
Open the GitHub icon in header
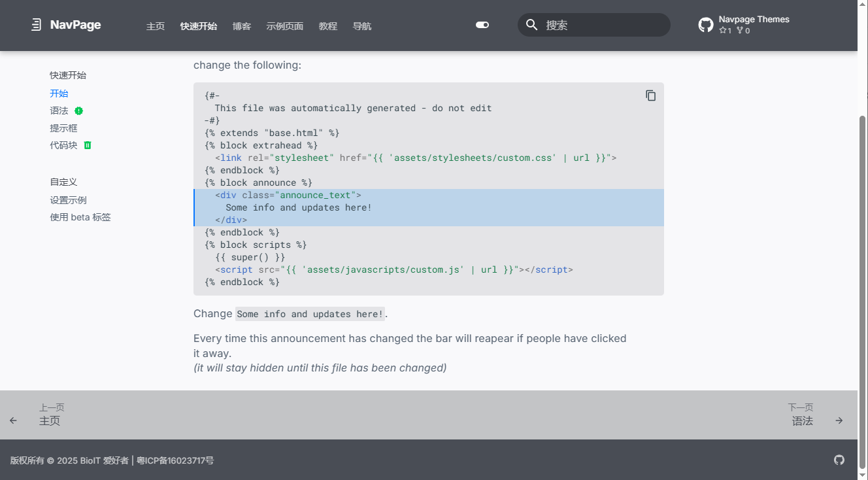[x=706, y=25]
